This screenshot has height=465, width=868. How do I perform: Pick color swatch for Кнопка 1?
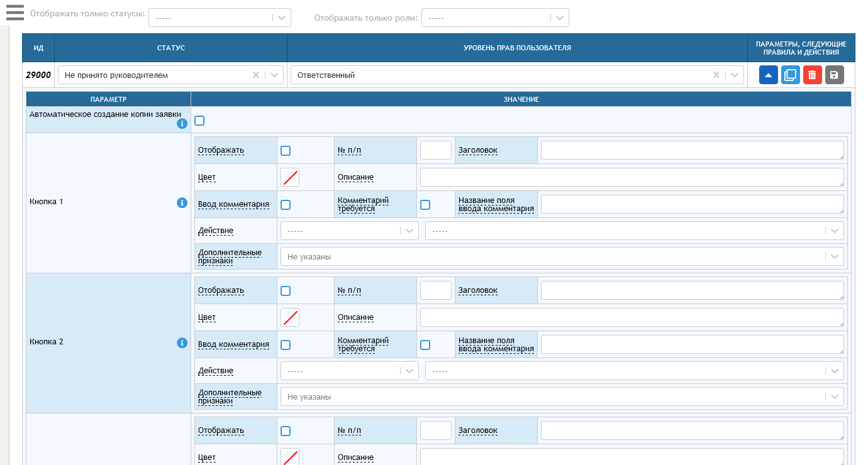(x=290, y=178)
